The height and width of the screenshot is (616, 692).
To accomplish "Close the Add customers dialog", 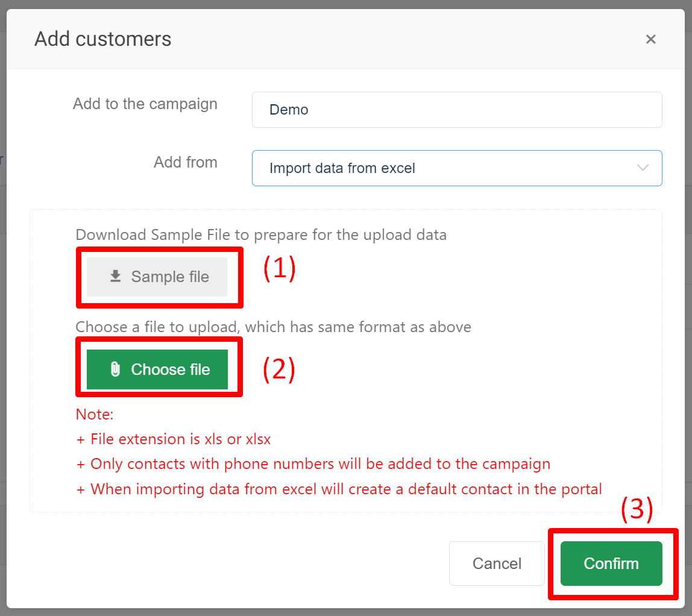I will coord(650,40).
